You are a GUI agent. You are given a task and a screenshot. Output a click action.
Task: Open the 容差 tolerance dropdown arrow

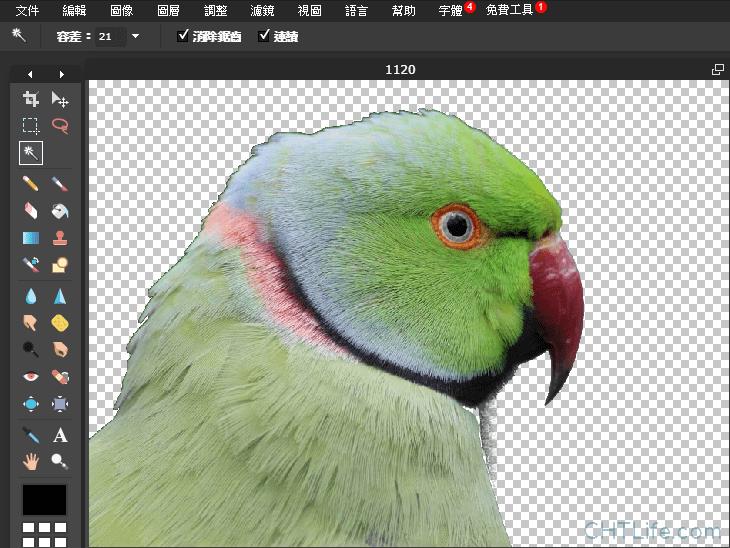(135, 36)
